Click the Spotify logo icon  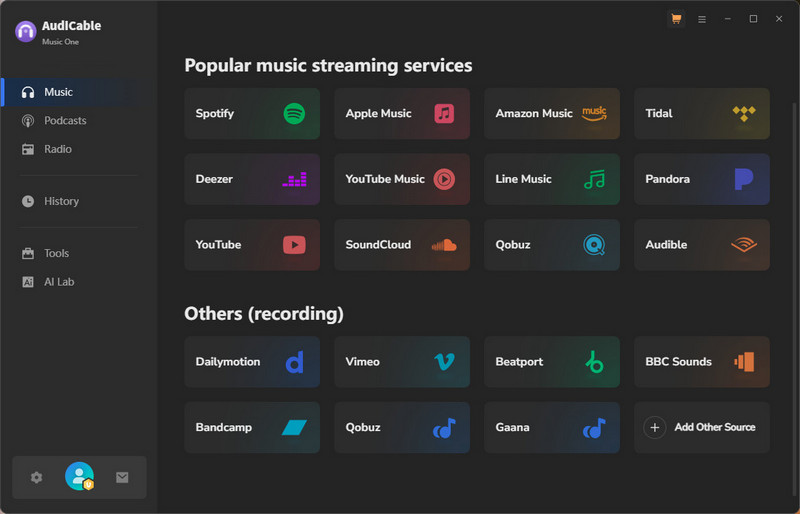(x=294, y=113)
